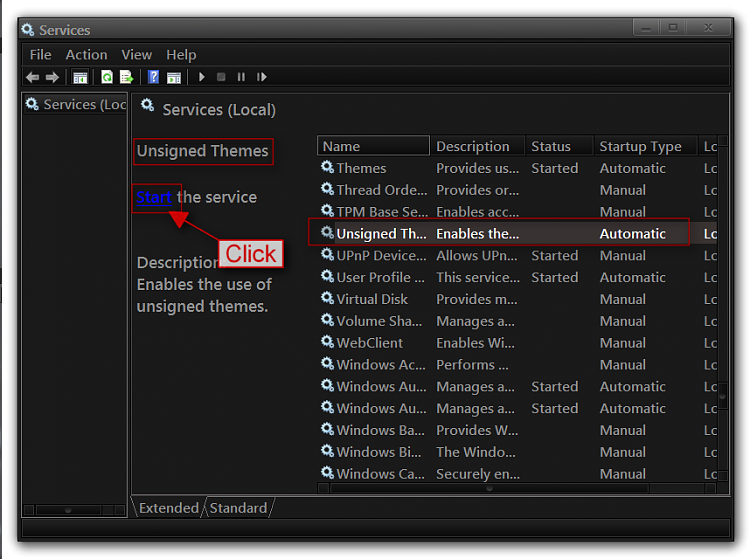750x559 pixels.
Task: Minimize the Services window
Action: 646,28
